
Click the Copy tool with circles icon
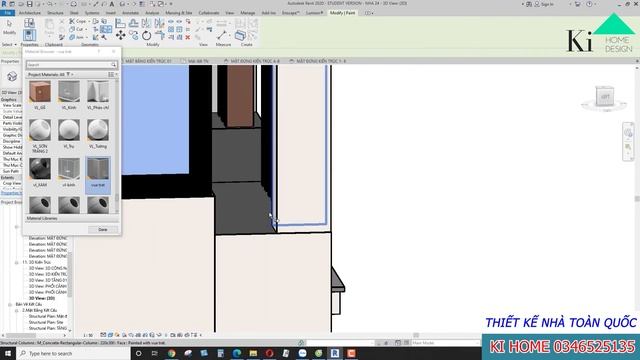133,36
